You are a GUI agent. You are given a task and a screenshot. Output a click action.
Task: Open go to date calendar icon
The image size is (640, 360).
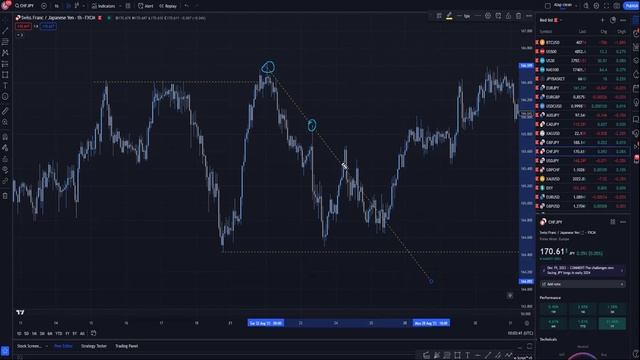(x=93, y=333)
